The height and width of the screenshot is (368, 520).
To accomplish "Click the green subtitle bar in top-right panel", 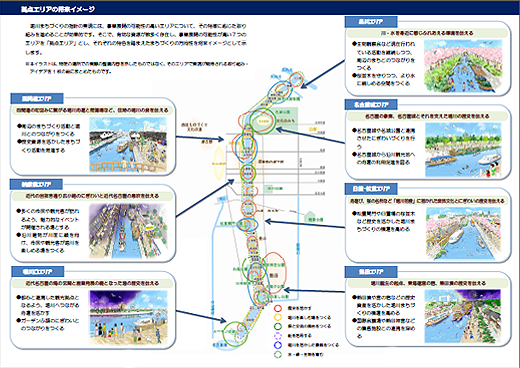I will pos(427,33).
